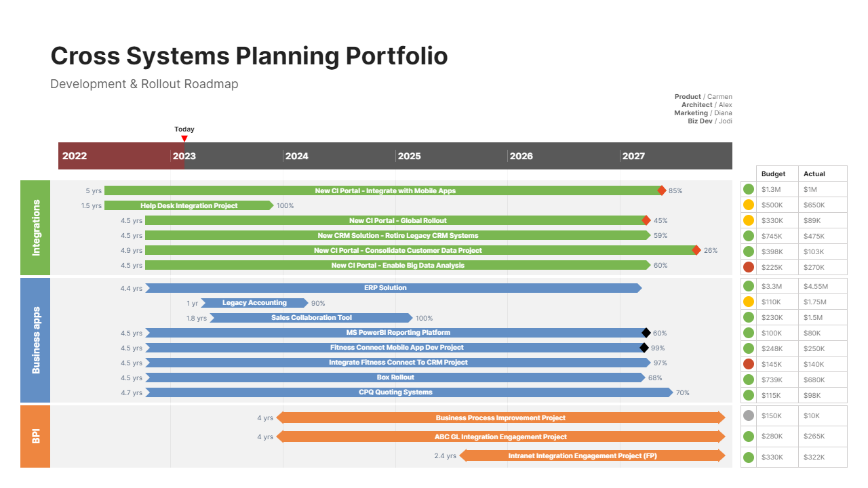
Task: Click the black diamond on Fitness Connect Mobile bar
Action: pyautogui.click(x=644, y=348)
